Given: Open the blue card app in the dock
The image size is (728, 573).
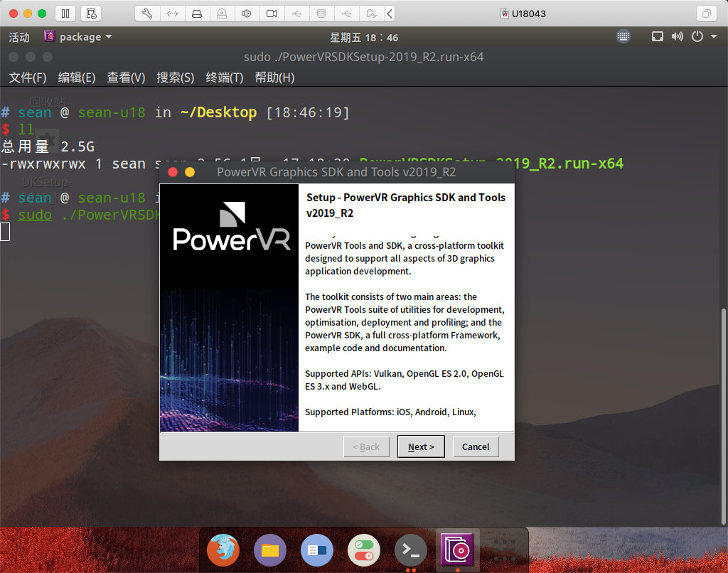Looking at the screenshot, I should pos(317,550).
